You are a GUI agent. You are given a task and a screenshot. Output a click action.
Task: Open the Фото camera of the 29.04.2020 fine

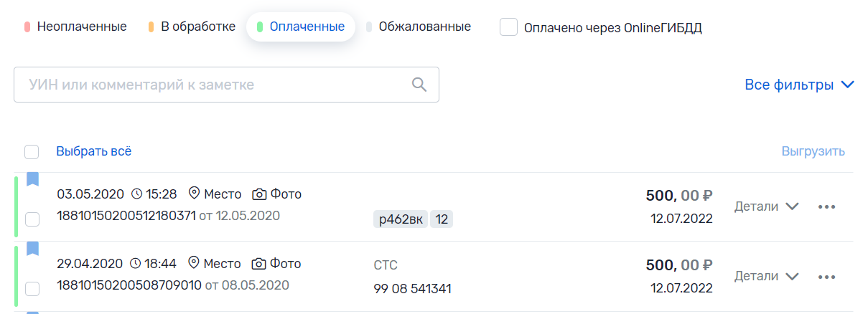276,263
